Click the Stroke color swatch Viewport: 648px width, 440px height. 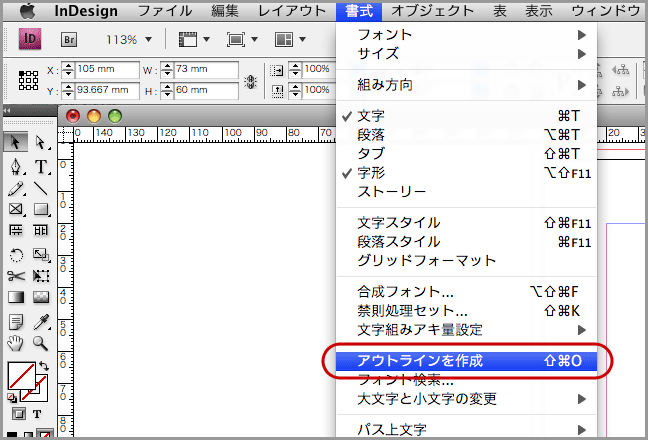click(40, 395)
